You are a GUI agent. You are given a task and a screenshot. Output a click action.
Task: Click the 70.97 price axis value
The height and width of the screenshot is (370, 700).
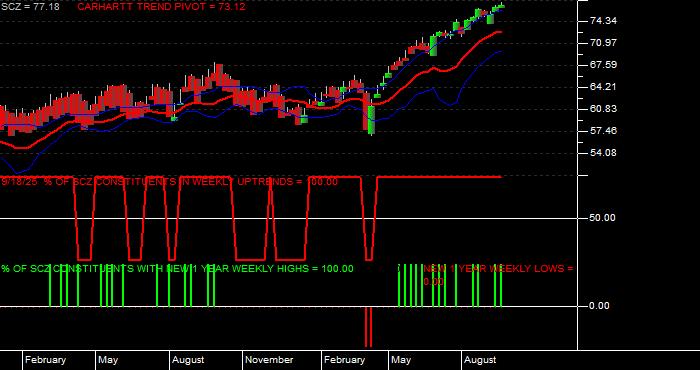603,43
